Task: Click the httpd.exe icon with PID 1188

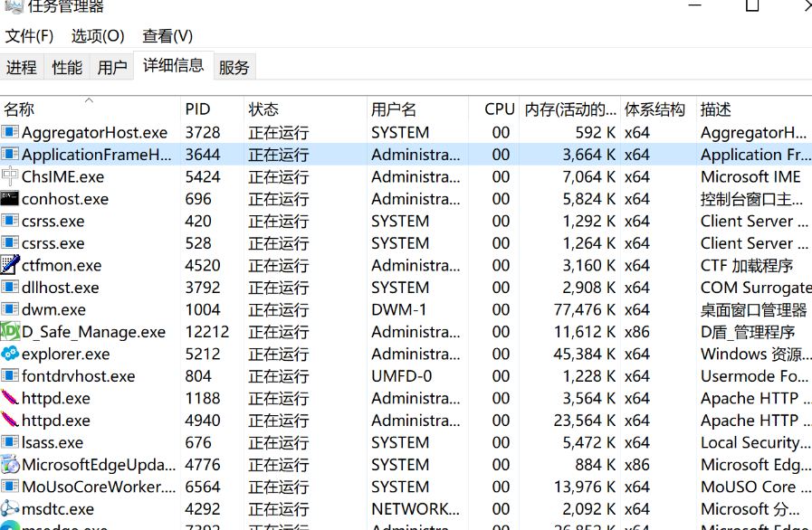Action: (10, 398)
